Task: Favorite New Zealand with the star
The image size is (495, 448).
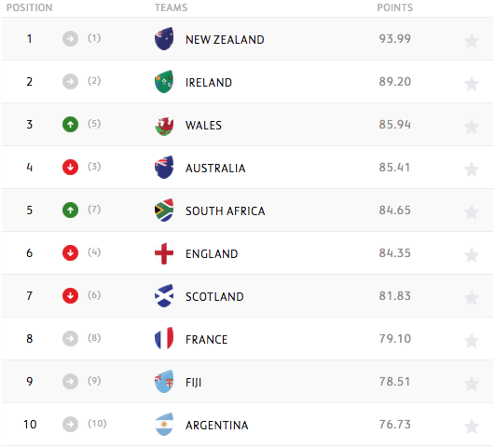Action: tap(472, 41)
